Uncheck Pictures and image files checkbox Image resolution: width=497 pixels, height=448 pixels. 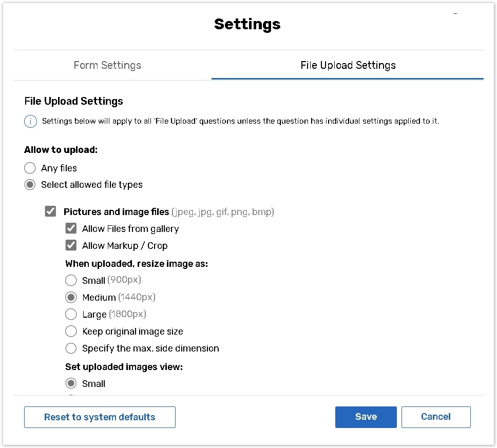pos(50,211)
